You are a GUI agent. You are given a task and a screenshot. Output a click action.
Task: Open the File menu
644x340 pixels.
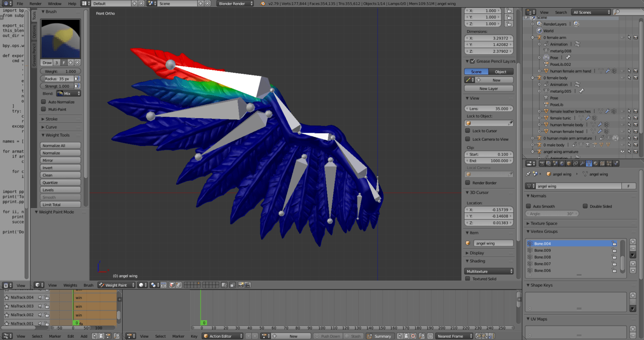tap(20, 3)
